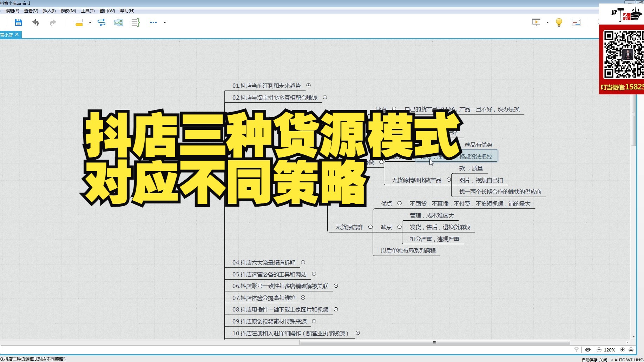Click the horizontal scrollbar thumb
Viewport: 644px width, 362px height.
435,342
